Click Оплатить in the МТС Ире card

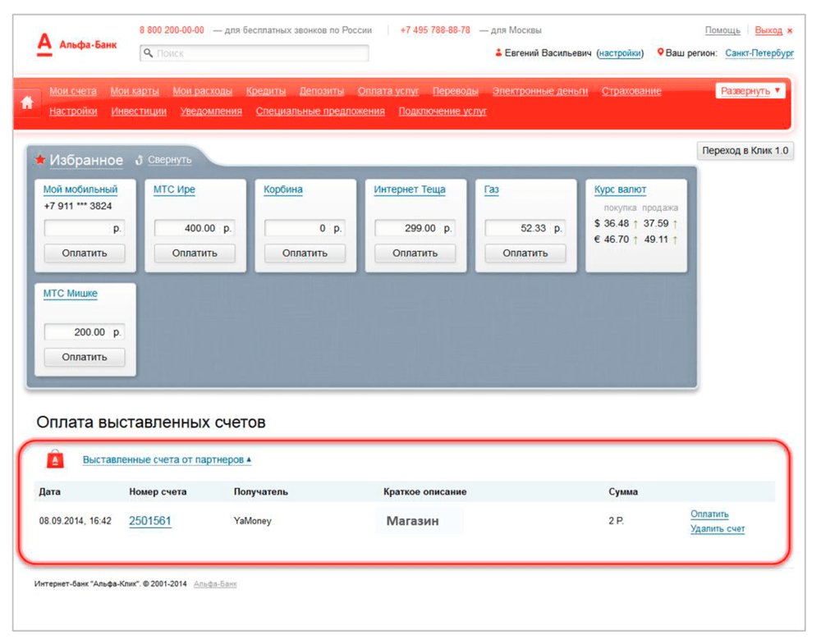point(195,253)
